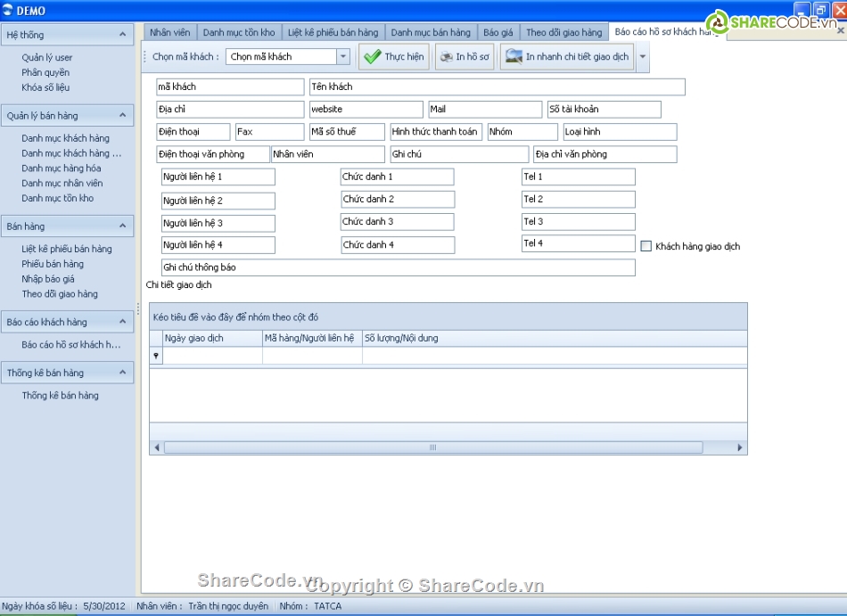This screenshot has height=616, width=847.
Task: Click the Số tài khoản field
Action: (x=604, y=110)
